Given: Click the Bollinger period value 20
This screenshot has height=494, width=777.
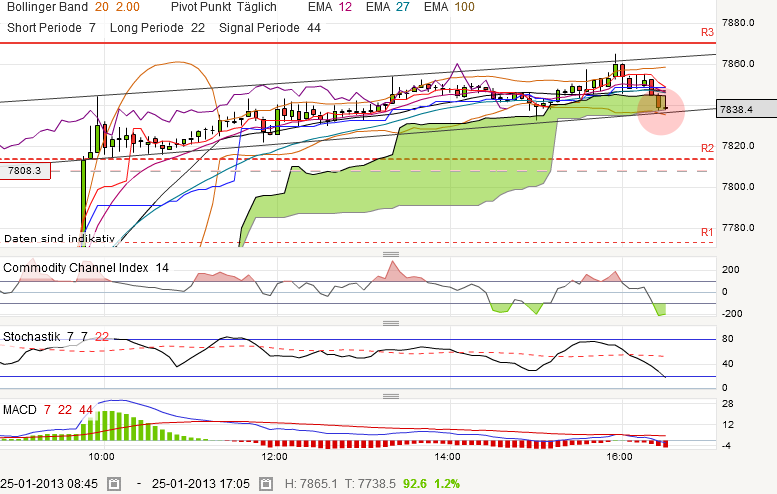Looking at the screenshot, I should 102,7.
